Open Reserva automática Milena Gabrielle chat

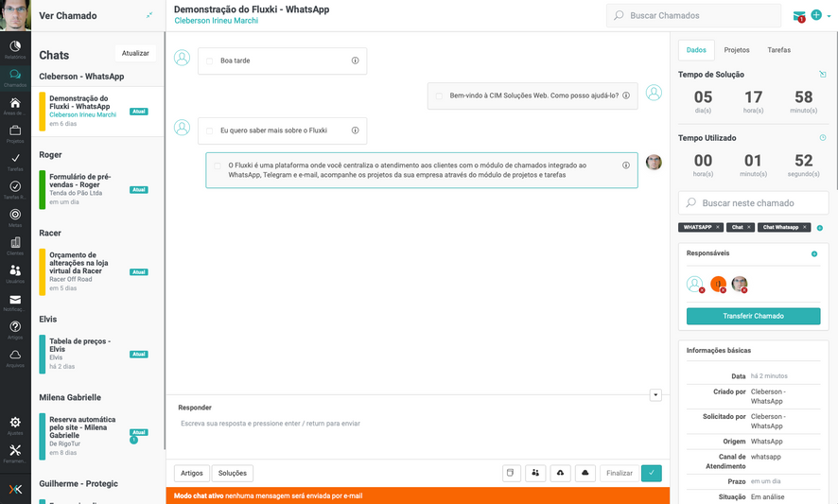(97, 436)
